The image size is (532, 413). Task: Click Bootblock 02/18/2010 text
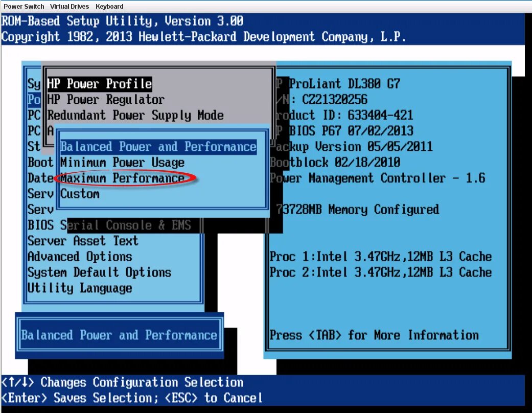click(335, 163)
